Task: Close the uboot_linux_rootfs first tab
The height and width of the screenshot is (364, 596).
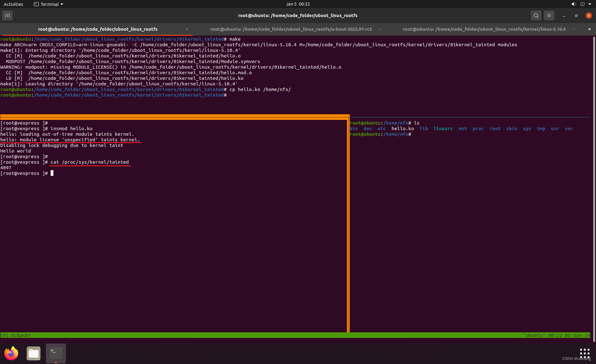Action: 187,29
